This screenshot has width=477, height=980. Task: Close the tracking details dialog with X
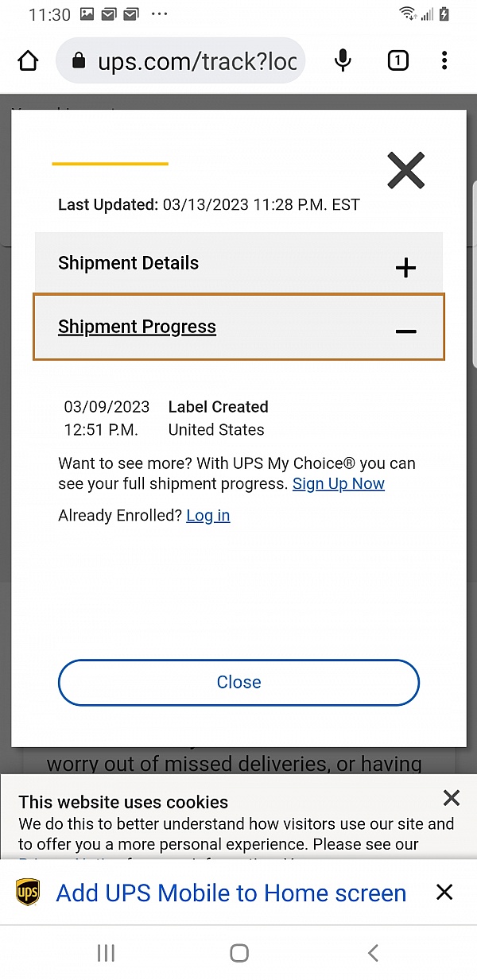point(405,171)
